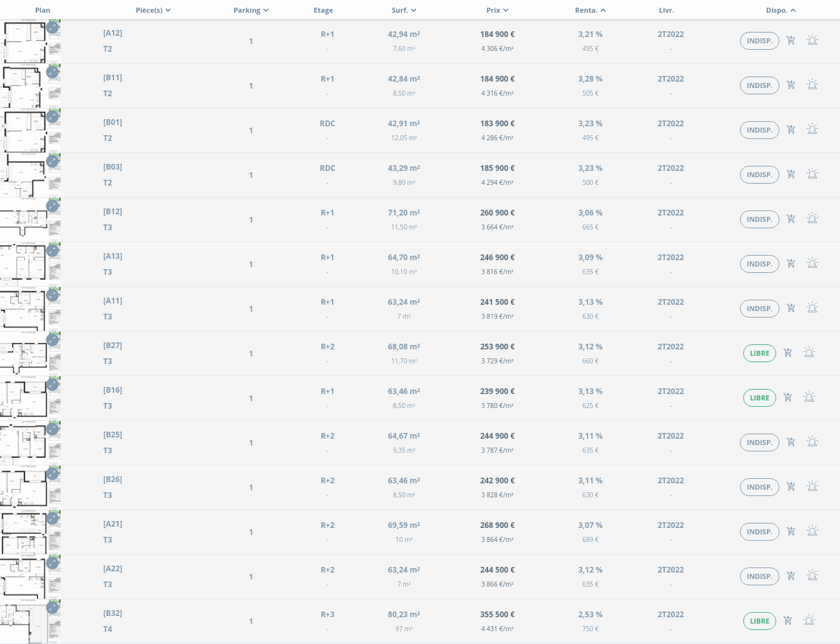Image resolution: width=840 pixels, height=644 pixels.
Task: Enlarge the plan for lot B12
Action: point(52,206)
